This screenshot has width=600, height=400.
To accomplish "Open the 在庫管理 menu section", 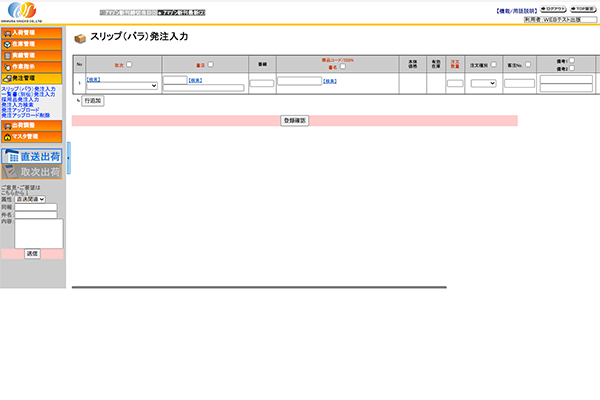I will 33,44.
